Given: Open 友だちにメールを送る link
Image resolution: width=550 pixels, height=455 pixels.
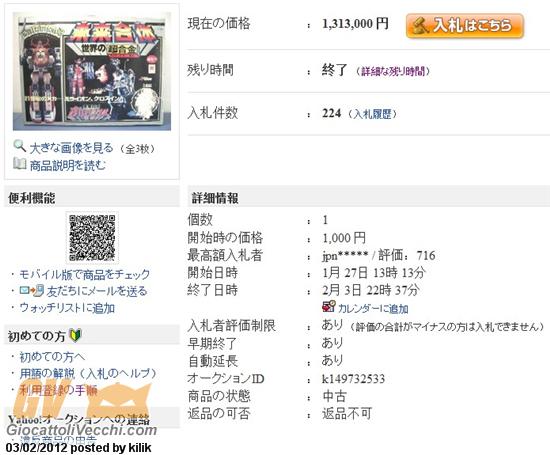Looking at the screenshot, I should (97, 291).
